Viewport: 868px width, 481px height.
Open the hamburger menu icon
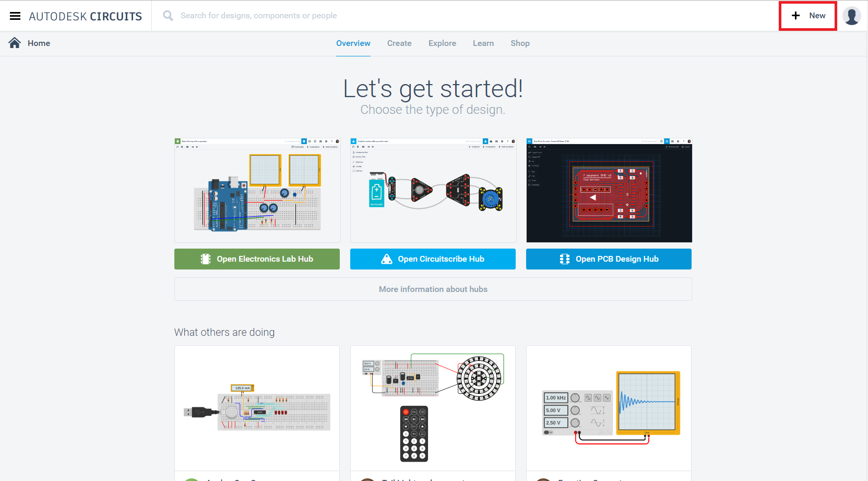coord(15,16)
